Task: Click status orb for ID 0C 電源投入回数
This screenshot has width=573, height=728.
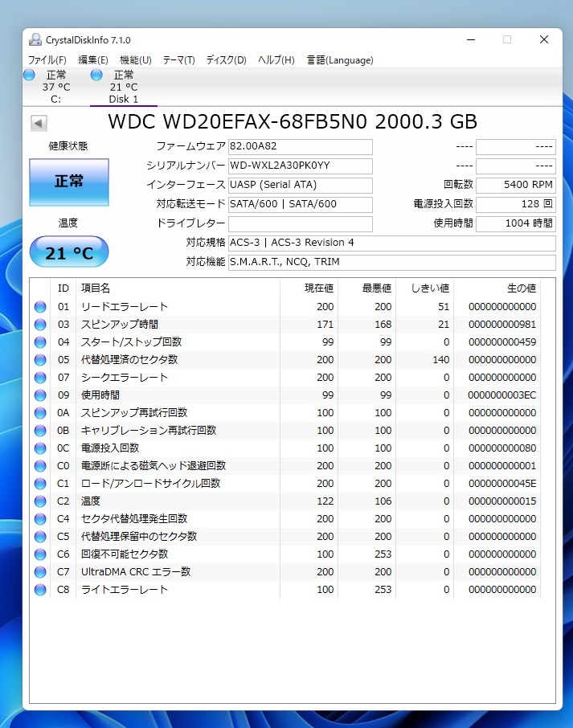Action: coord(40,448)
